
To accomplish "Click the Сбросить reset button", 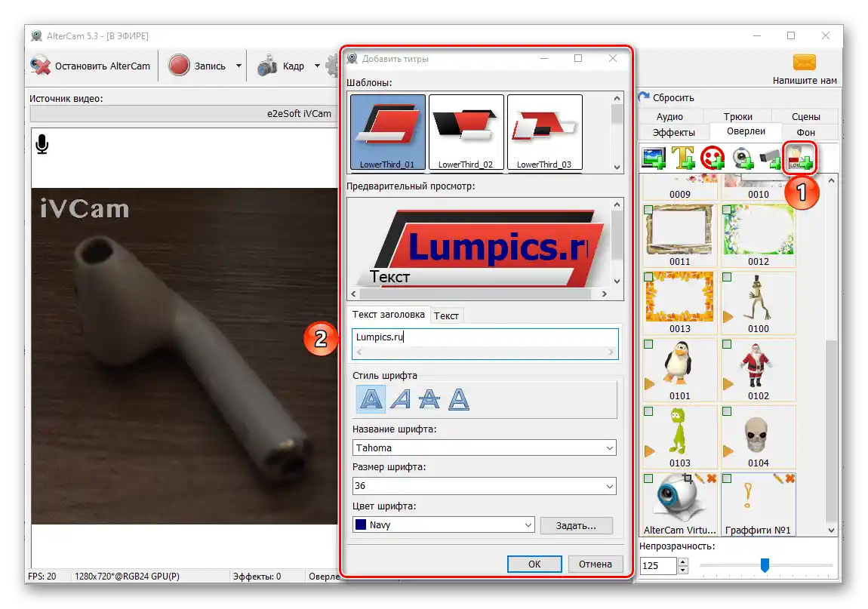I will [666, 97].
